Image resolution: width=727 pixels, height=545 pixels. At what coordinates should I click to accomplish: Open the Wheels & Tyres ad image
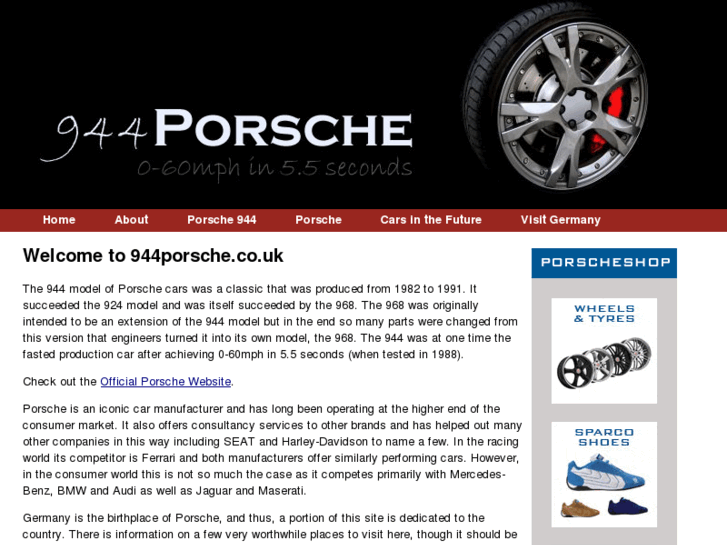point(604,351)
